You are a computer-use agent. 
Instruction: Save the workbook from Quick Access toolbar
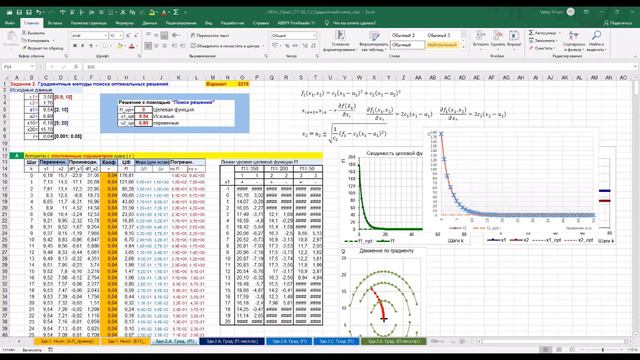[x=19, y=12]
